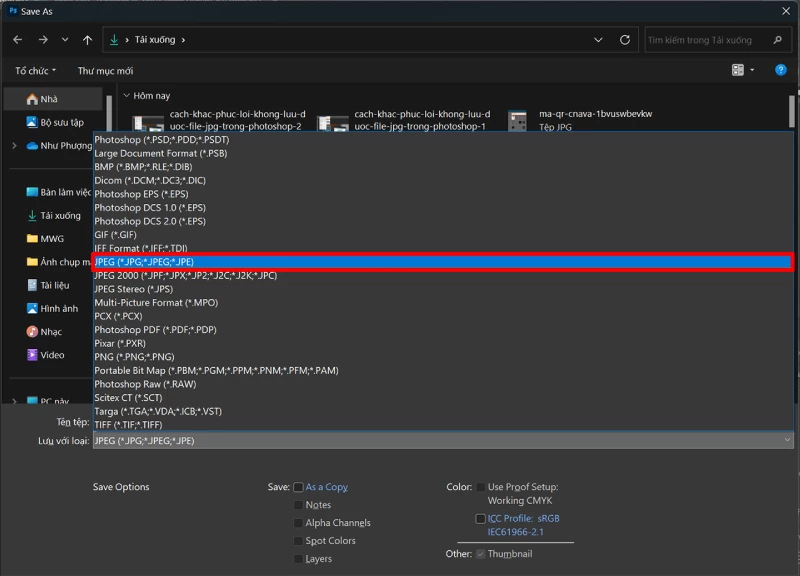Navigate up one folder level

[87, 40]
